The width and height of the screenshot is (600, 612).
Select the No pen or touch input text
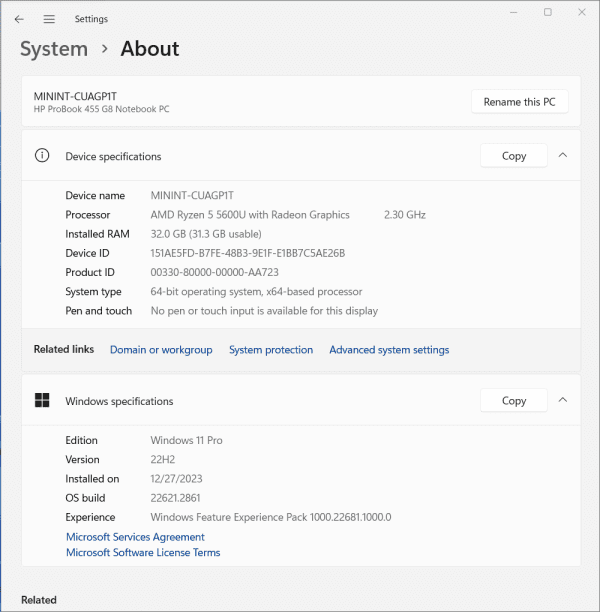(264, 311)
